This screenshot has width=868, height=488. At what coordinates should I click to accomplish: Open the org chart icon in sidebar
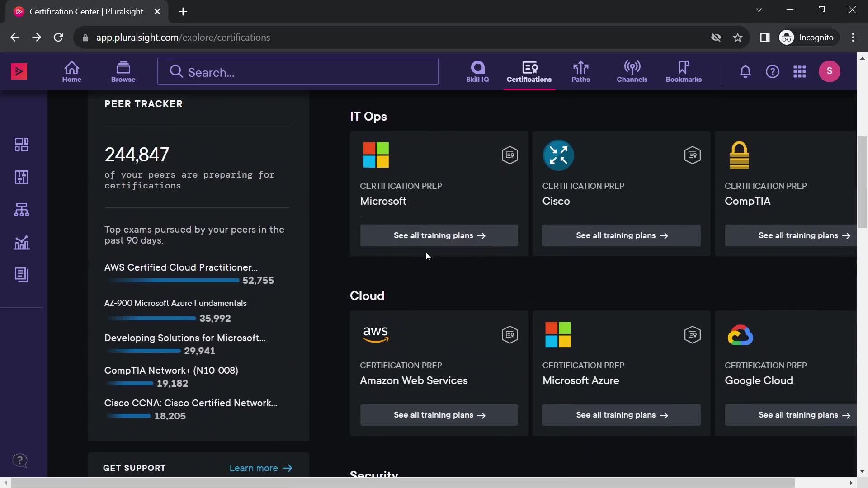click(x=22, y=210)
